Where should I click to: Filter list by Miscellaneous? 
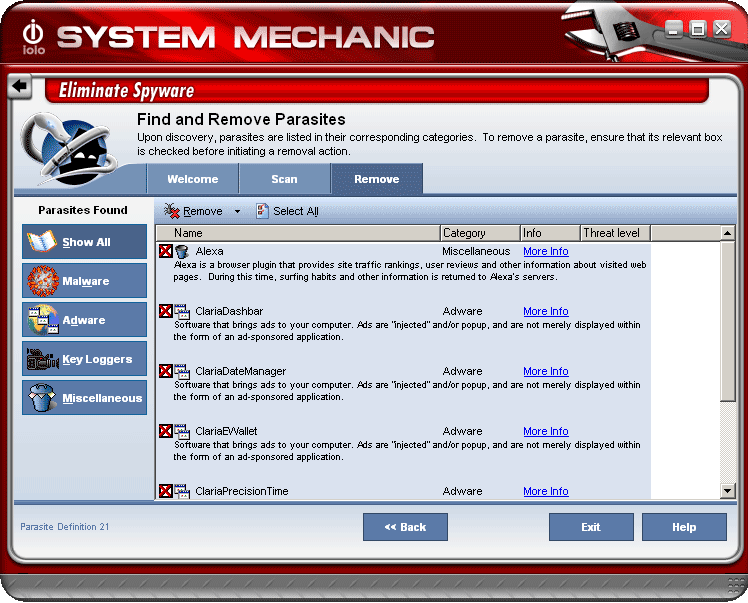pos(84,398)
